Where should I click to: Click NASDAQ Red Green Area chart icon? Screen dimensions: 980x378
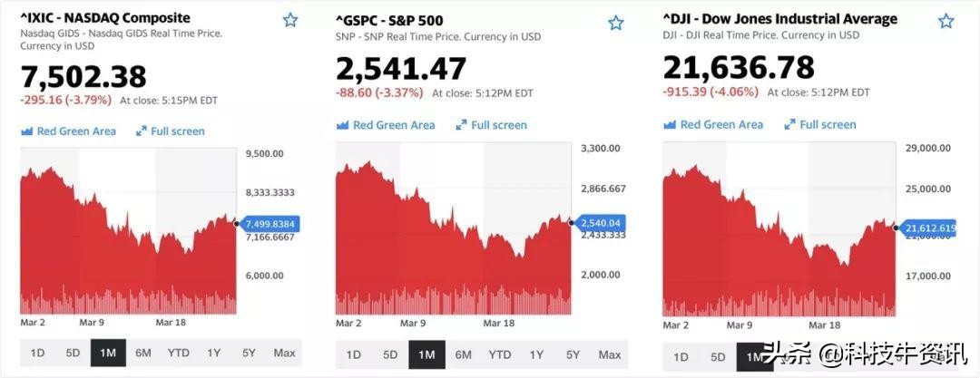(x=26, y=131)
